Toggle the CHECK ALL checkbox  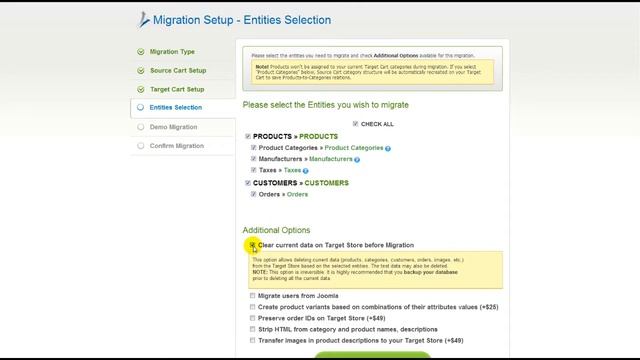click(x=355, y=124)
